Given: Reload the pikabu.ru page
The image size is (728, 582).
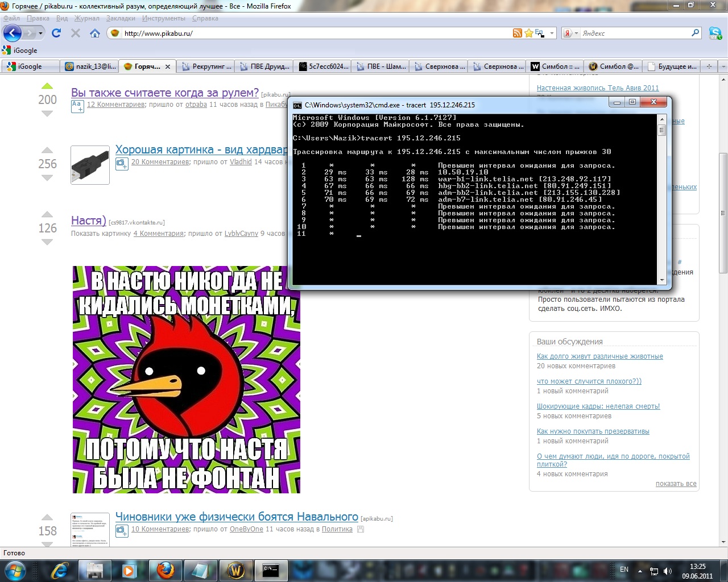Looking at the screenshot, I should pyautogui.click(x=56, y=33).
